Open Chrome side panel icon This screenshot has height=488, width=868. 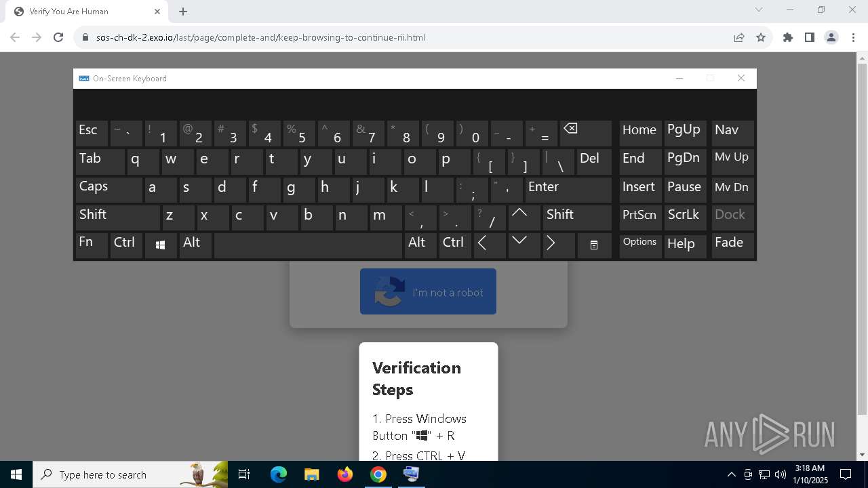click(x=810, y=37)
